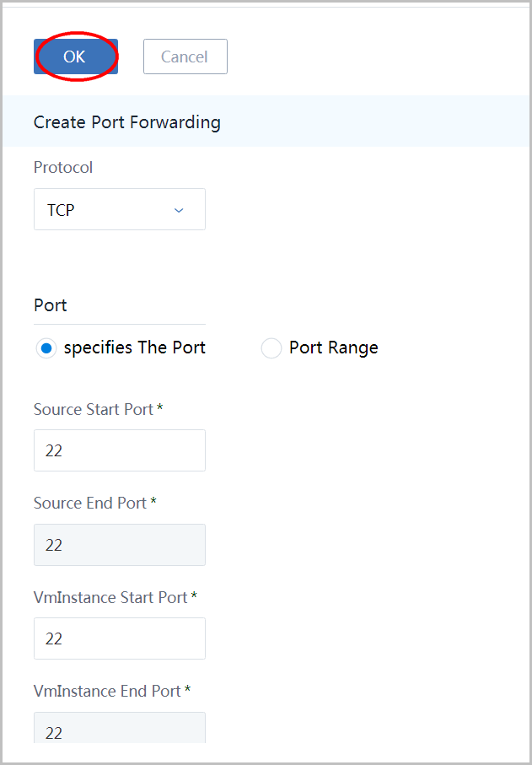Click the VmInstance Start Port label

(x=115, y=597)
